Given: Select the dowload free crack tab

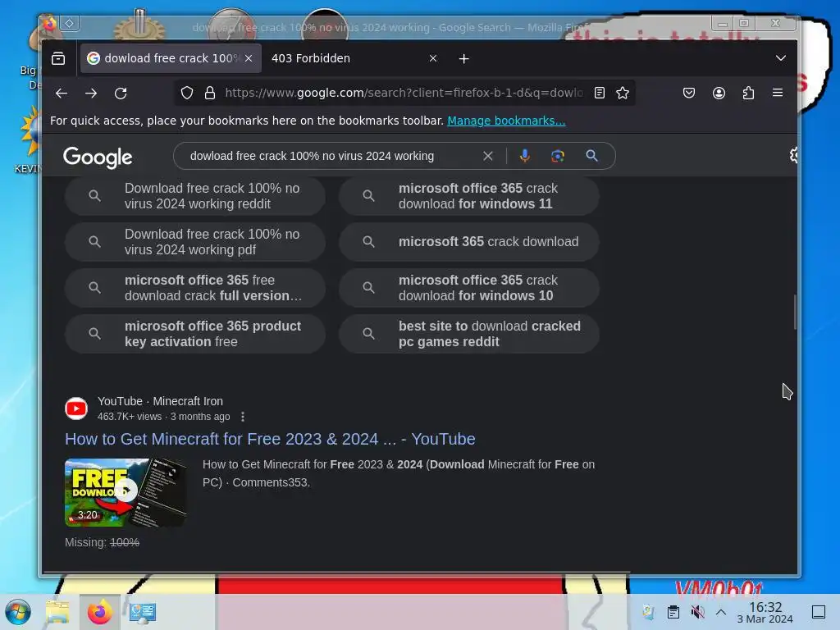Looking at the screenshot, I should [171, 58].
